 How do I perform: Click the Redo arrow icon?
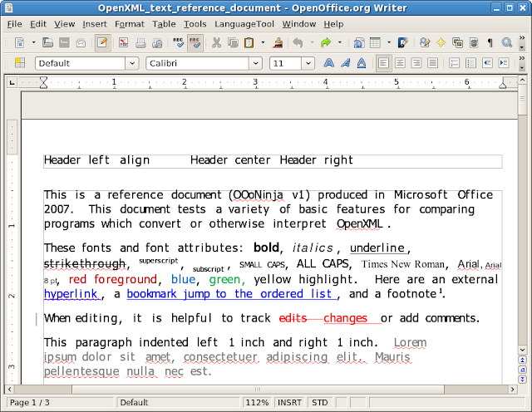coord(327,42)
